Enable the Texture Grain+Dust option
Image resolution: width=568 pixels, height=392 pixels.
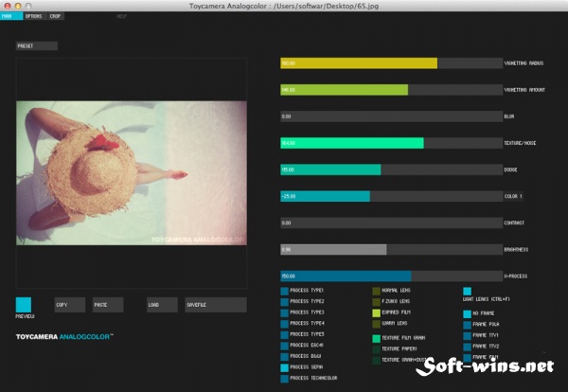click(x=377, y=361)
